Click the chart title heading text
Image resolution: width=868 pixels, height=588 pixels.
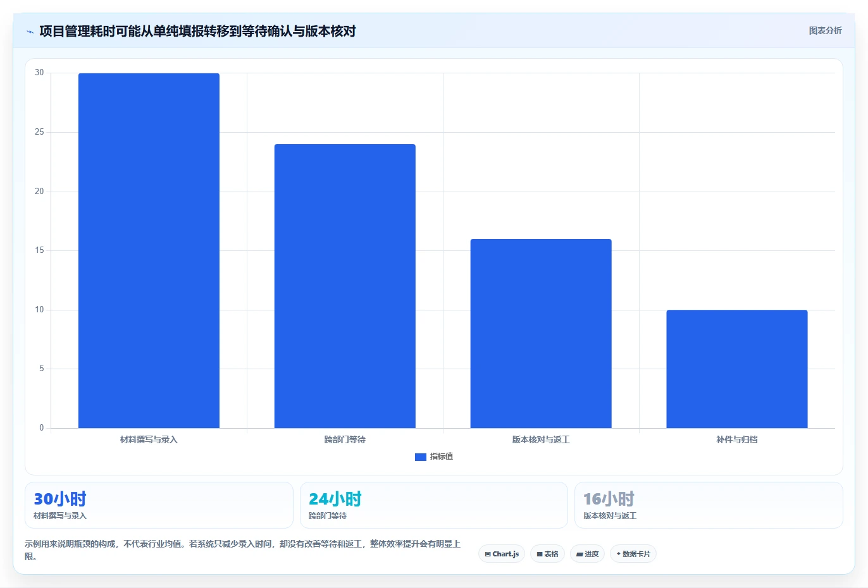pyautogui.click(x=197, y=31)
